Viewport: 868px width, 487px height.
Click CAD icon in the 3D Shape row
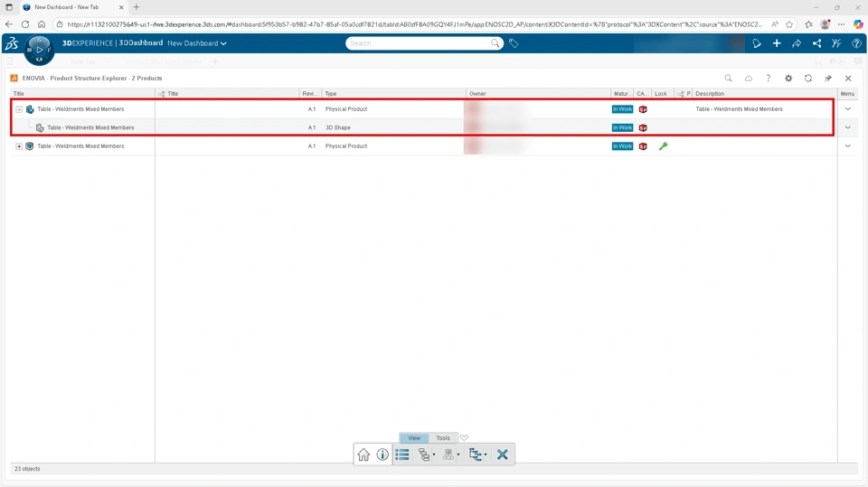(x=643, y=127)
